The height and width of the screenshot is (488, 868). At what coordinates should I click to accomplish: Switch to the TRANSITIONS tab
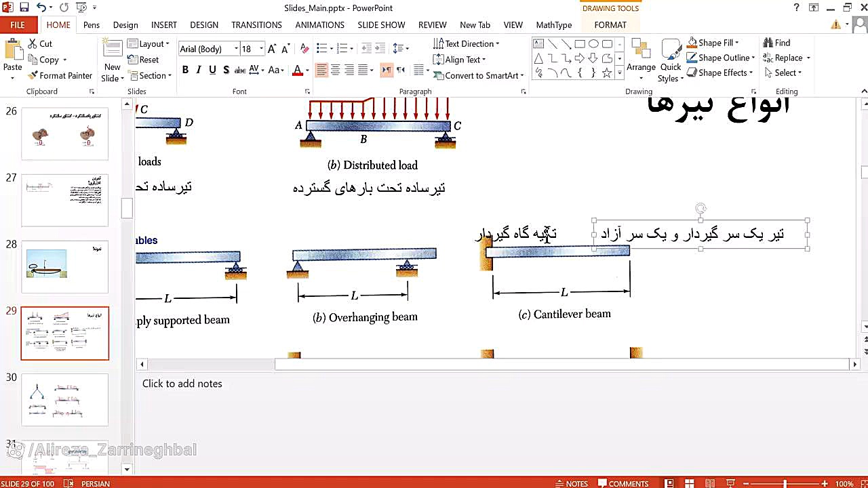256,25
